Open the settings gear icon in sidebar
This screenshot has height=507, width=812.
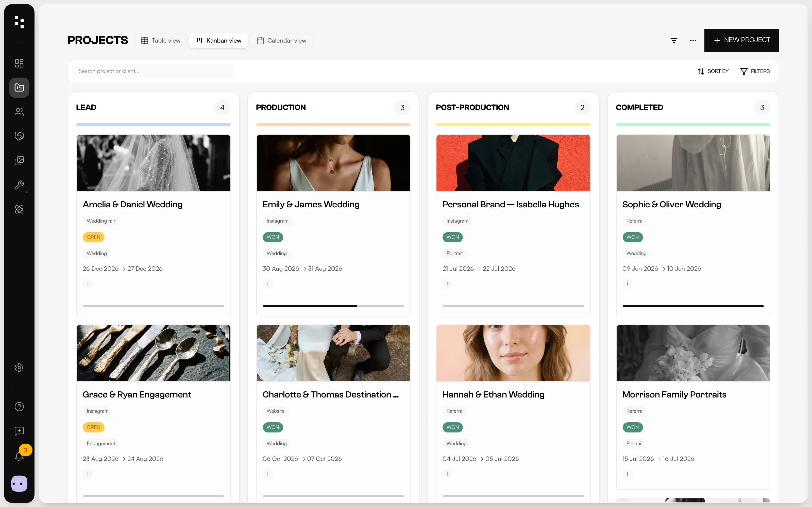(19, 368)
